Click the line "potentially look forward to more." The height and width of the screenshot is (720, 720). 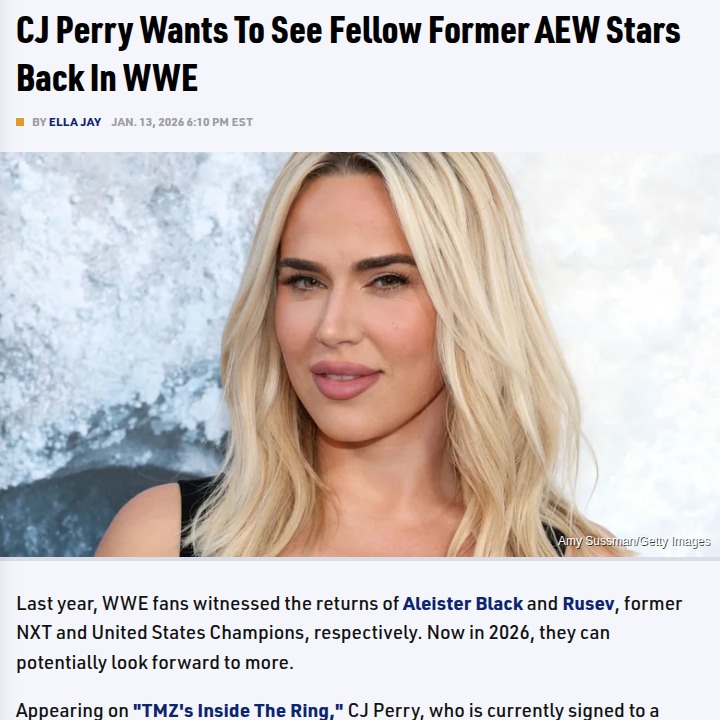tap(155, 662)
